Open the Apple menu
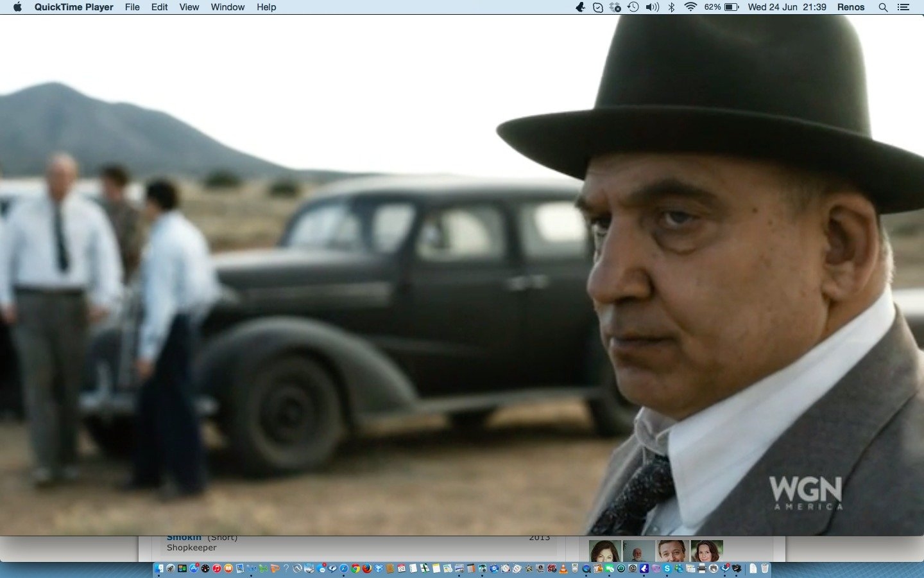The width and height of the screenshot is (924, 578). pyautogui.click(x=17, y=7)
